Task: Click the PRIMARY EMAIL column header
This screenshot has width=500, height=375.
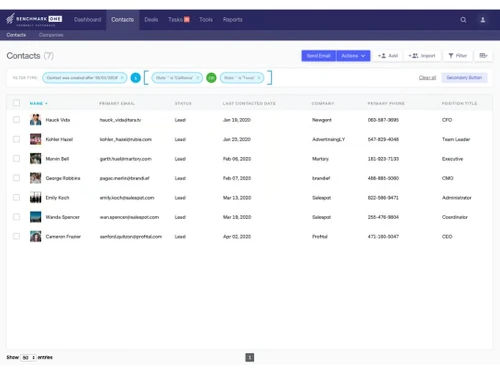Action: [x=117, y=103]
